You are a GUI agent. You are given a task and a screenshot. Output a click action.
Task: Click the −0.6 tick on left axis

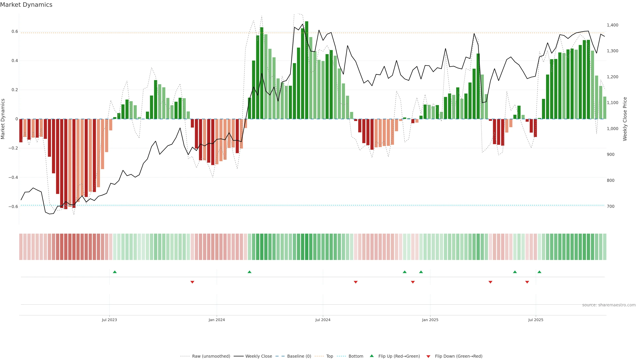[x=13, y=207]
